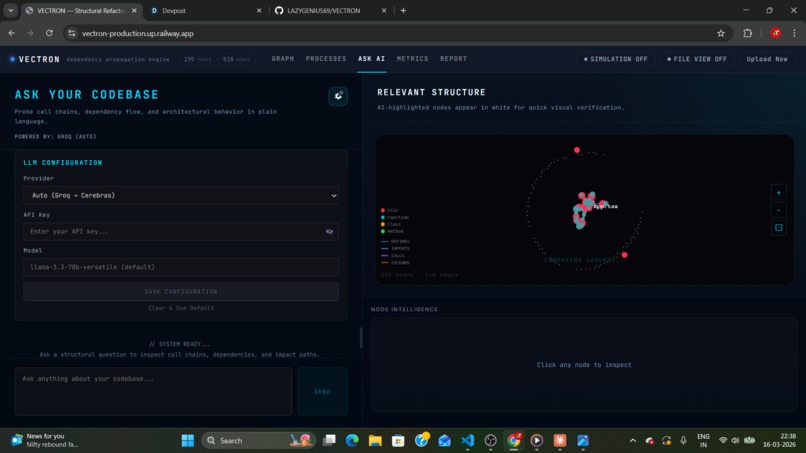Open a new browser tab

coord(403,11)
